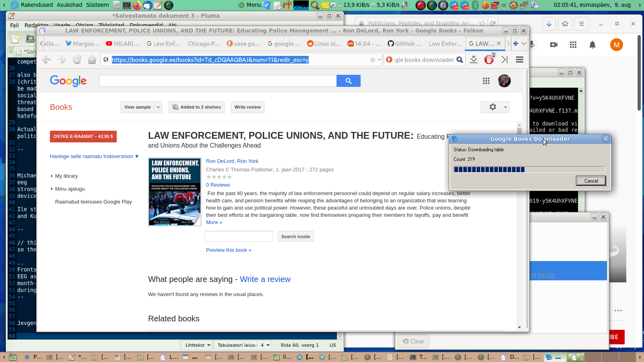Open the tab list dropdown arrow
Screen dimensions: 644x362
[524, 43]
